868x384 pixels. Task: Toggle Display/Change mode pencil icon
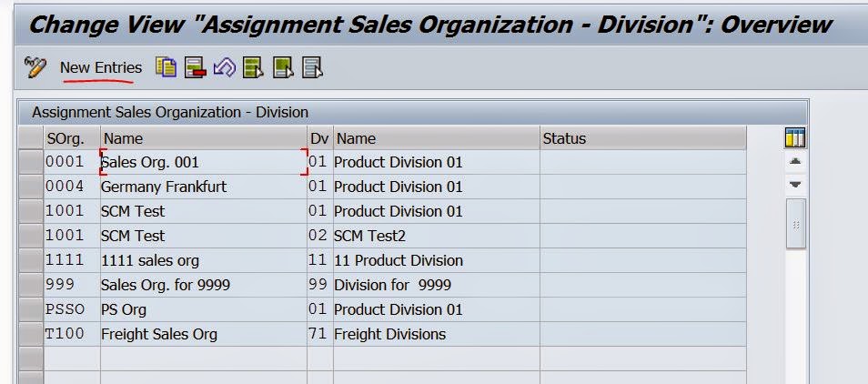35,67
